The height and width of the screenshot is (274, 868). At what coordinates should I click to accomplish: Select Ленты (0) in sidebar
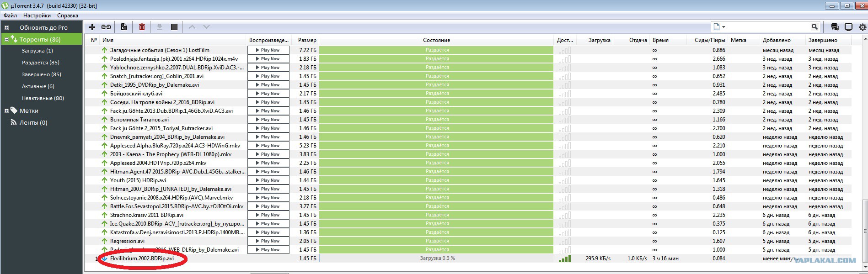coord(33,122)
